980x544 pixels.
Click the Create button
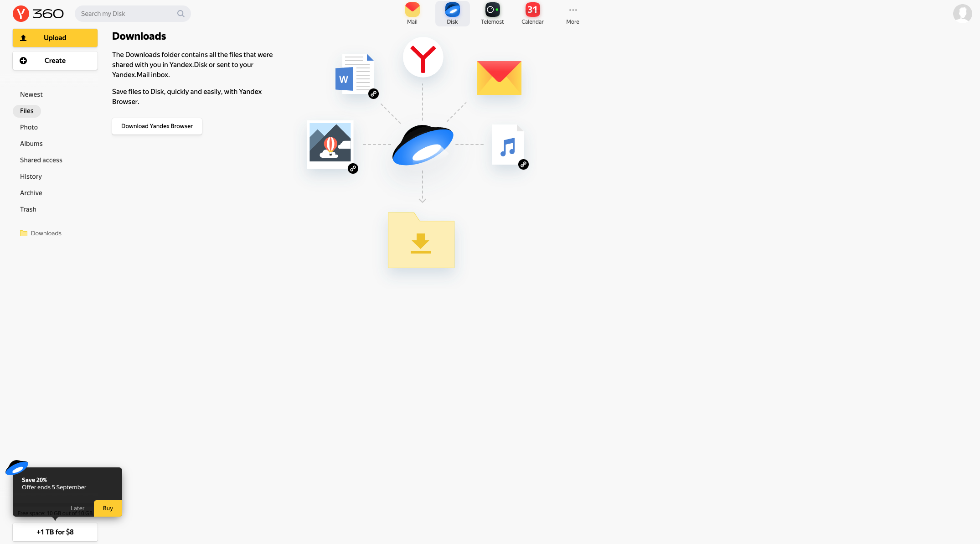click(55, 61)
